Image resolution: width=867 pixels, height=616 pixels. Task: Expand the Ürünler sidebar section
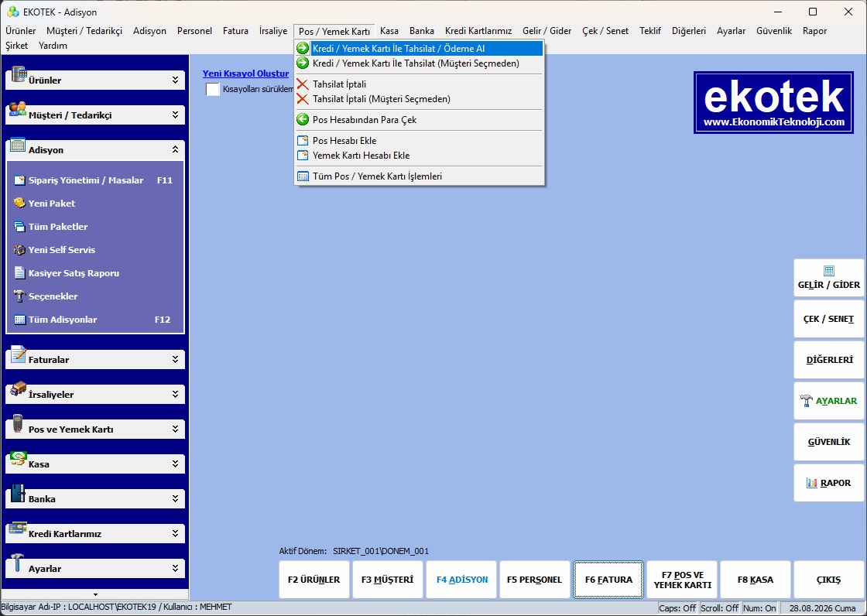coord(175,80)
